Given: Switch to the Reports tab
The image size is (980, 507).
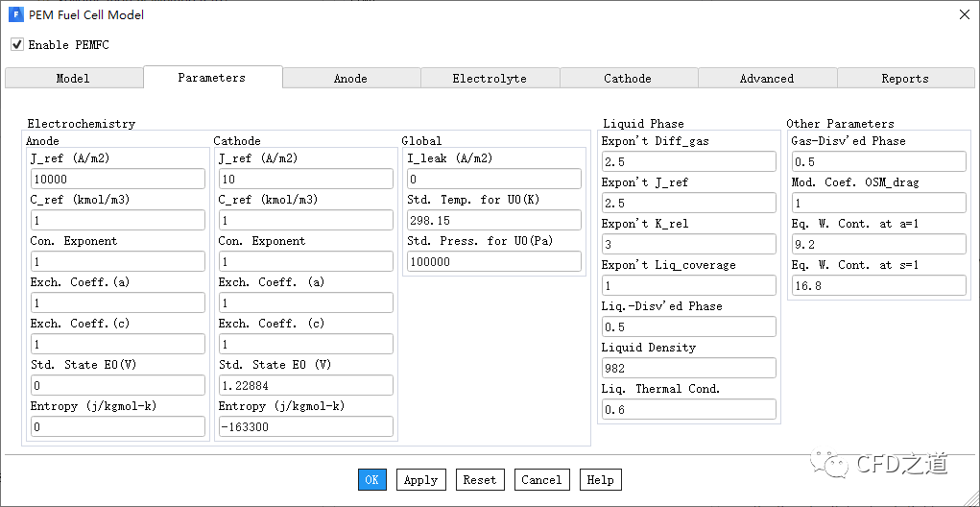Looking at the screenshot, I should [904, 79].
